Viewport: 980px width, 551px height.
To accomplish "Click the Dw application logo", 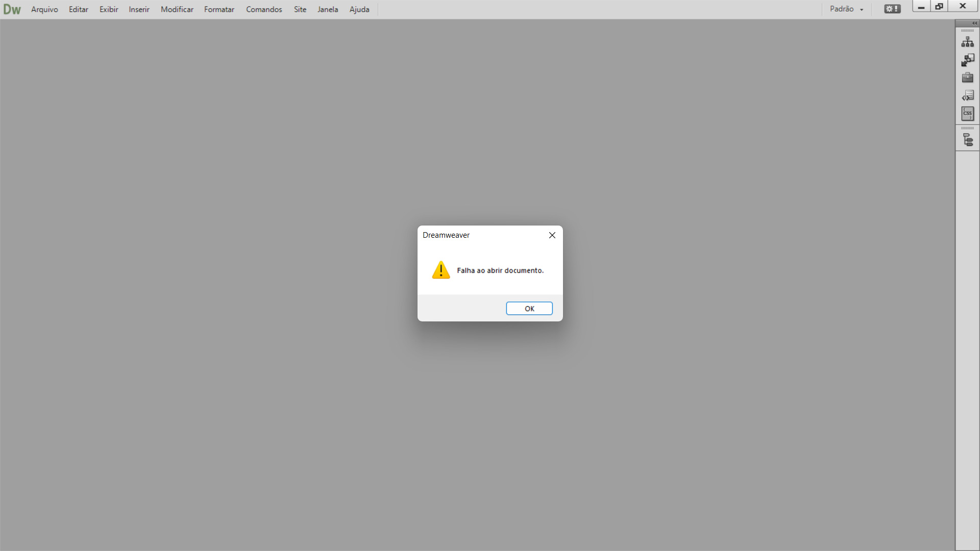I will pos(12,9).
